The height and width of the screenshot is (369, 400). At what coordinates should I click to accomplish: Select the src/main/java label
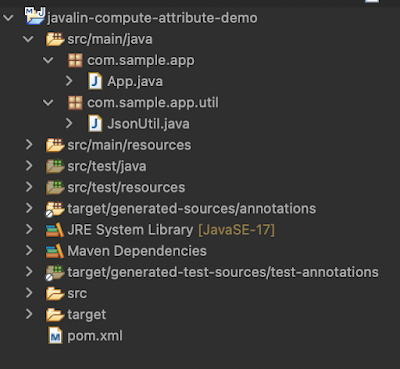coord(110,39)
